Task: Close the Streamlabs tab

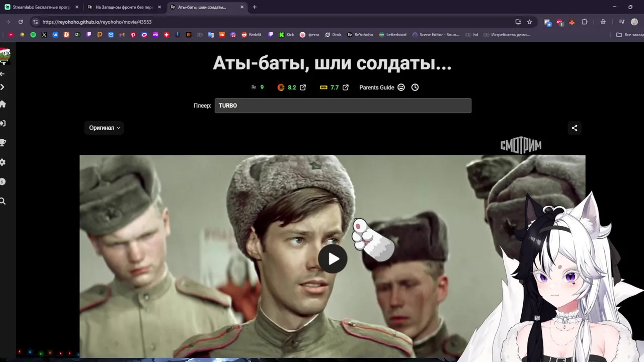Action: point(77,7)
